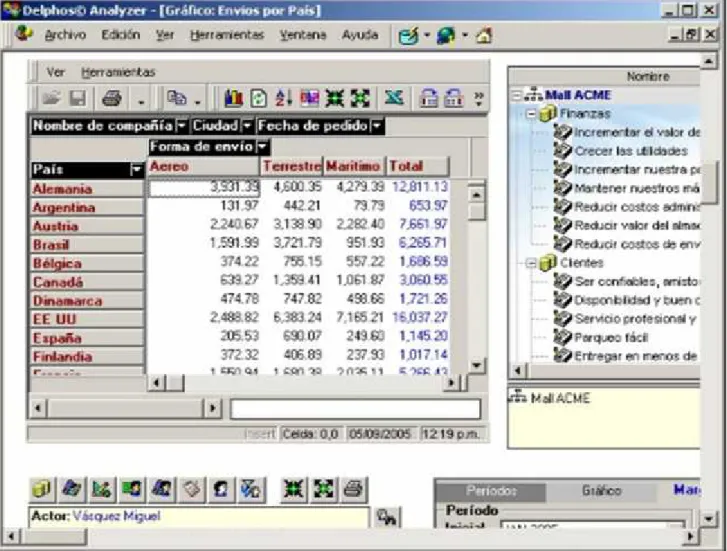Open the Ayuda menu
727x551 pixels.
[360, 35]
